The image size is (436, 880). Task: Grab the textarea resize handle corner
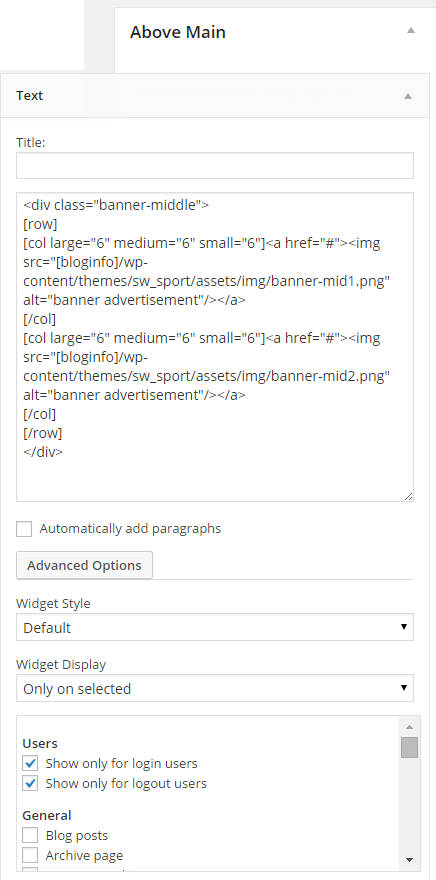coord(408,496)
